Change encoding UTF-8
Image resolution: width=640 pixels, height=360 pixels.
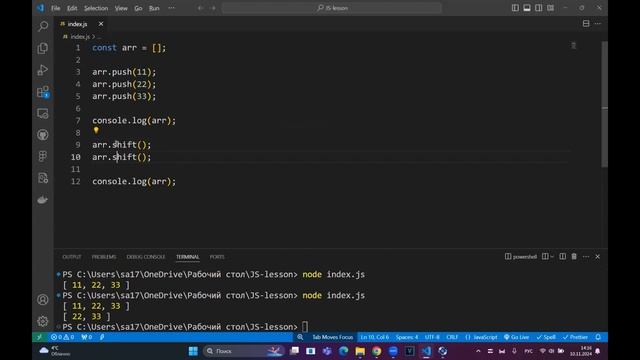click(432, 337)
